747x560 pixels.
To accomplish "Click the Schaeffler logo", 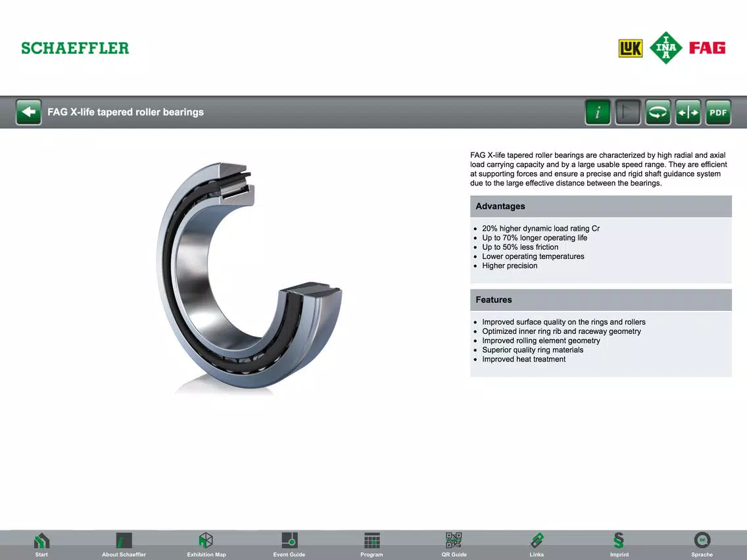I will [75, 48].
